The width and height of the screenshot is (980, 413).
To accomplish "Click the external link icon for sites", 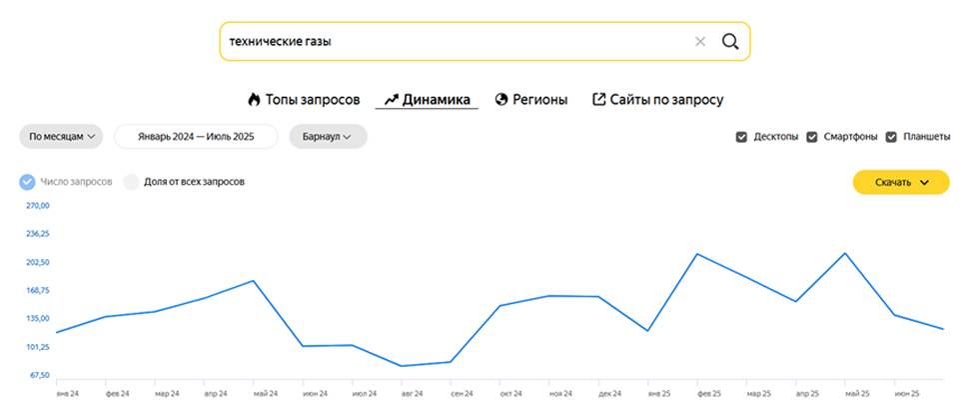I will pyautogui.click(x=599, y=100).
